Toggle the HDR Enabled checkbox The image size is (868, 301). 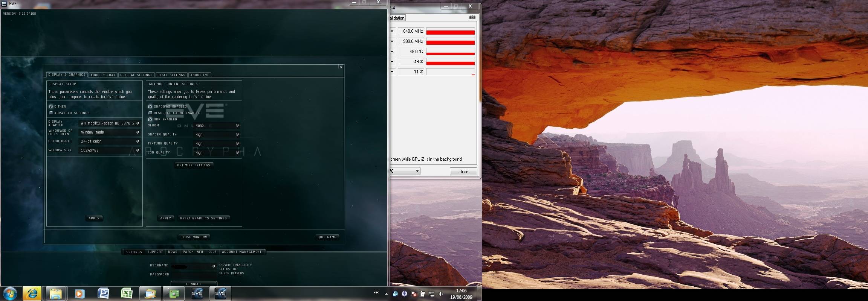(150, 119)
